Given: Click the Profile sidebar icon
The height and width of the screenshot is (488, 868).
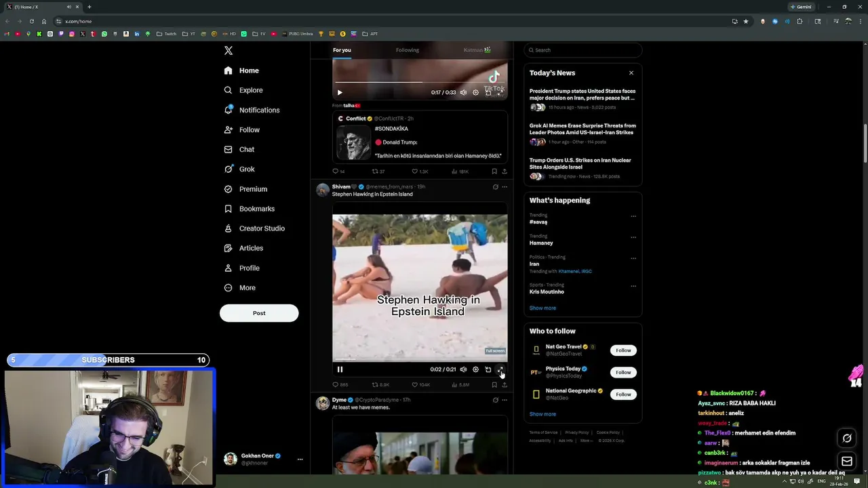Looking at the screenshot, I should [229, 268].
